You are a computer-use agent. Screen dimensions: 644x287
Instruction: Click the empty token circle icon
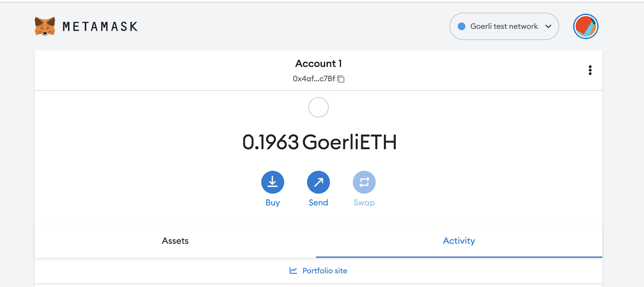tap(318, 107)
